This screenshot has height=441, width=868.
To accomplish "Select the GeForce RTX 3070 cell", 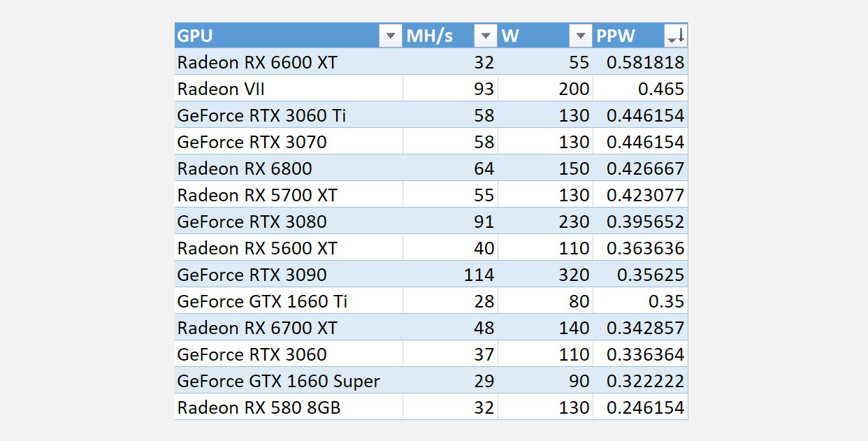I will point(289,142).
